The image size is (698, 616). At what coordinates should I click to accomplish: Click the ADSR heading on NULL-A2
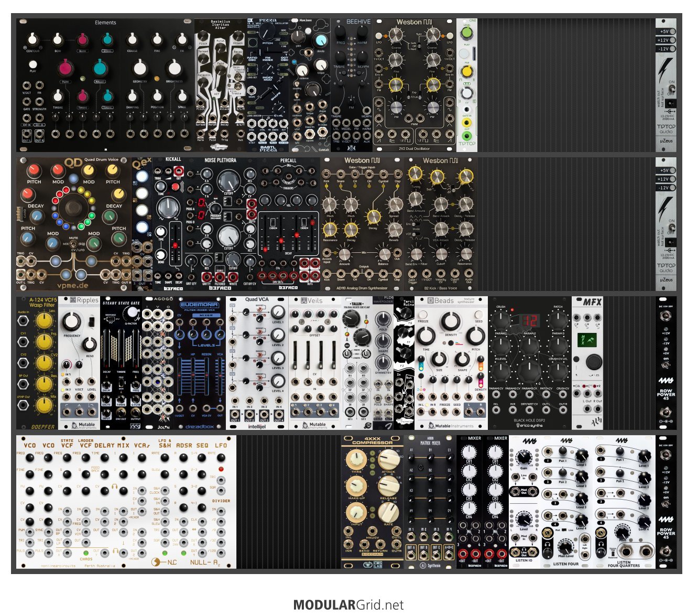184,445
